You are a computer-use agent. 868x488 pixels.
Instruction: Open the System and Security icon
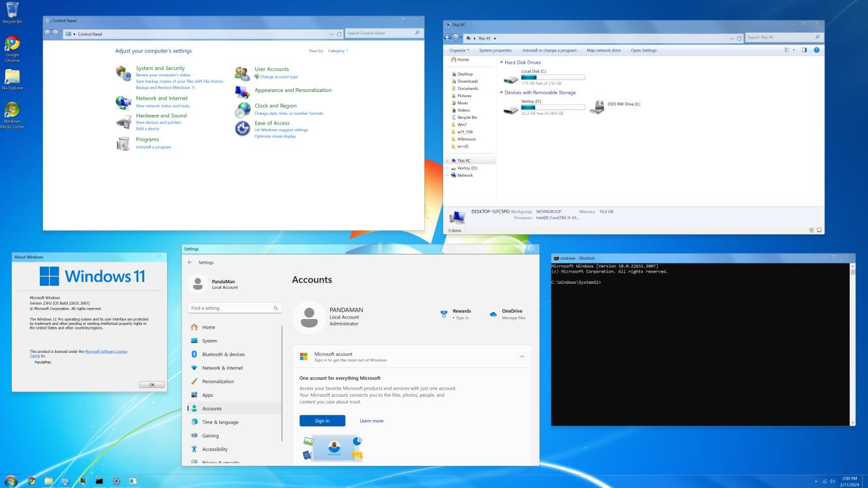pos(123,72)
